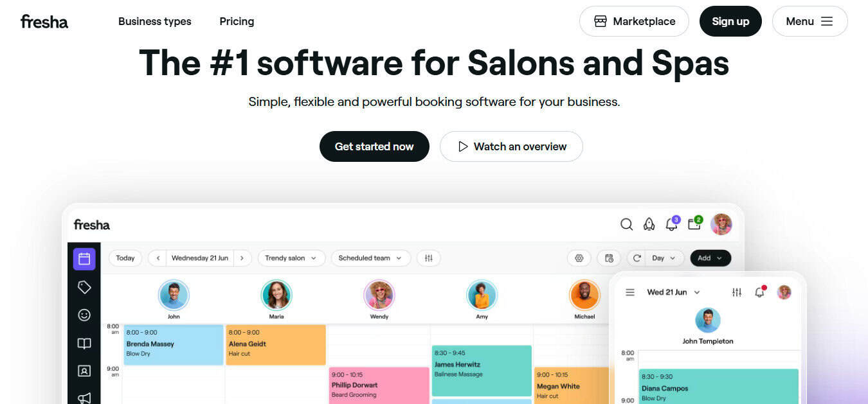Click the fresha logo inside the calendar app
The width and height of the screenshot is (868, 404).
(x=91, y=225)
